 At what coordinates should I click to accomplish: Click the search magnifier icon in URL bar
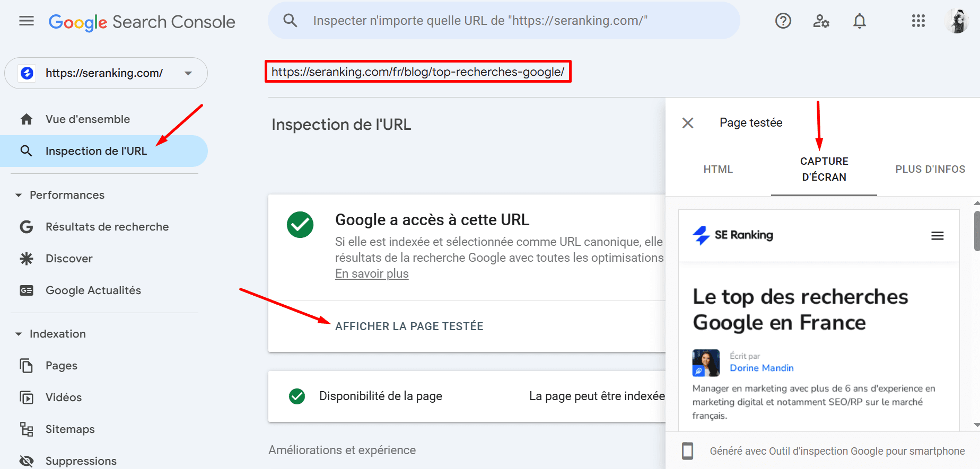[x=290, y=21]
